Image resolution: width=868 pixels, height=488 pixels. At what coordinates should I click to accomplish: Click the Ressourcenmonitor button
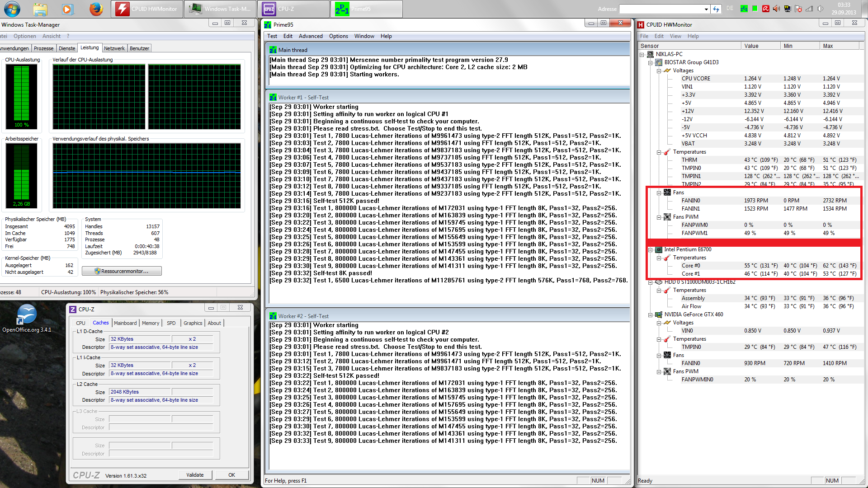coord(122,271)
